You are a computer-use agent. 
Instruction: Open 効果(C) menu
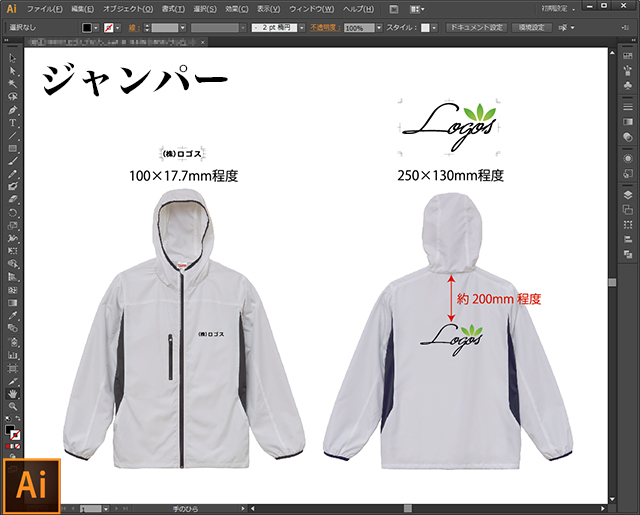coord(236,9)
